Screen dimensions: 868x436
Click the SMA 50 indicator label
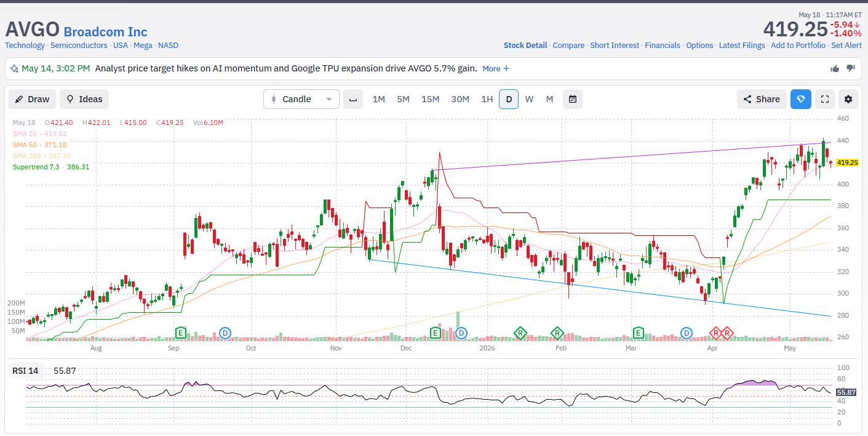40,145
